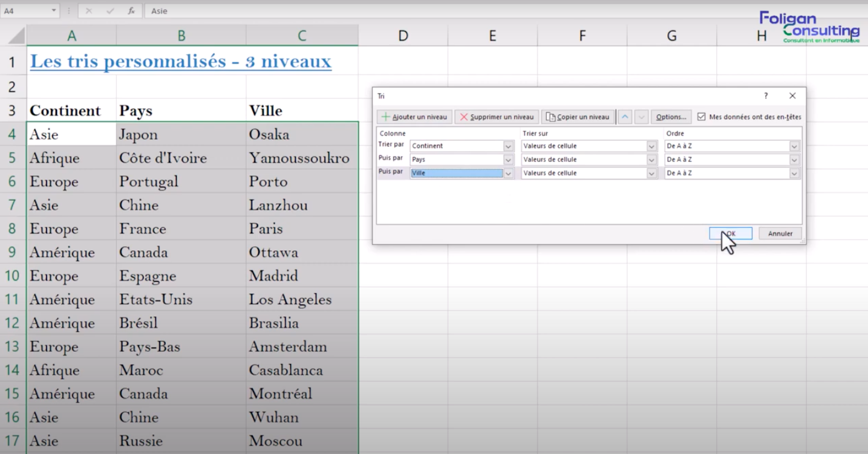
Task: Click 'Ajouter un niveau' button
Action: [414, 117]
